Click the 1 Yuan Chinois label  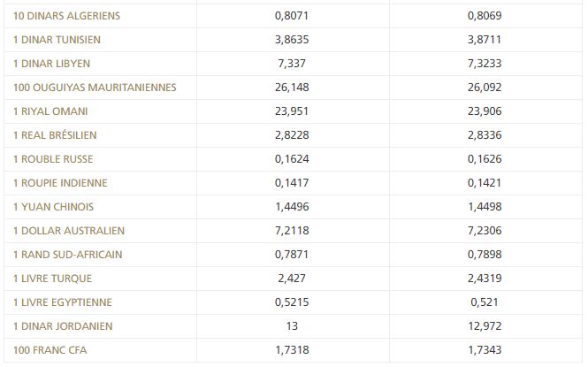pos(54,207)
